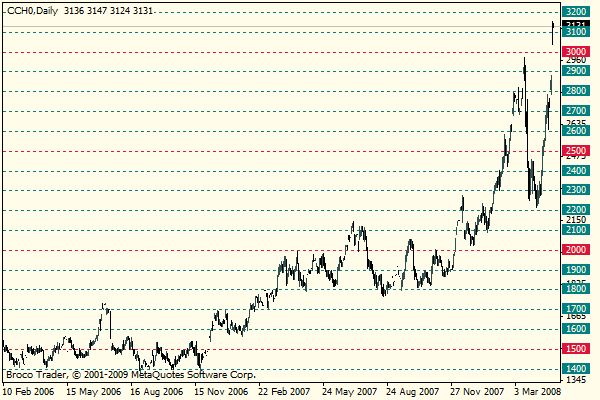Click the 2800 price level label
Screen dimensions: 600x400
[576, 91]
